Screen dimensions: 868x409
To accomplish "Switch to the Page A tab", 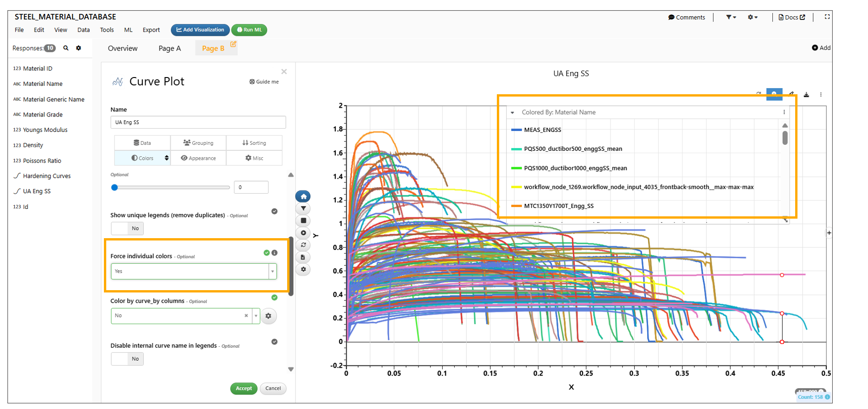I will click(169, 48).
